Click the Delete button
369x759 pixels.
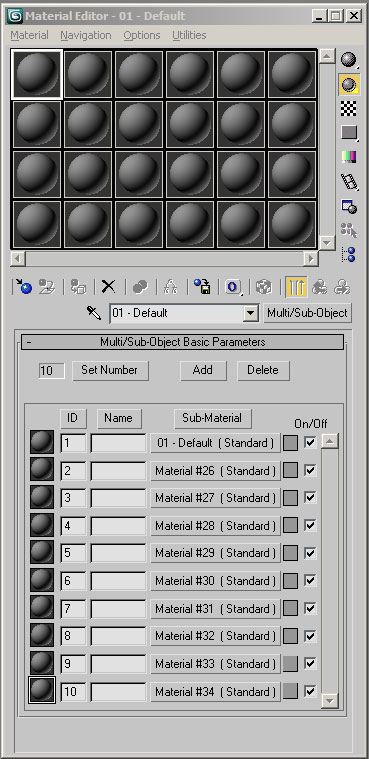[263, 370]
